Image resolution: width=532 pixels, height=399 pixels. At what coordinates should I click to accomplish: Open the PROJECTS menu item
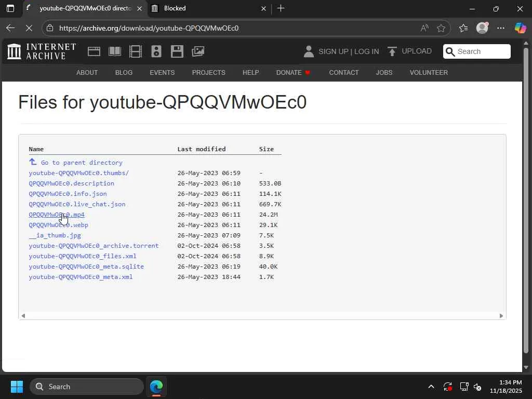click(x=209, y=73)
